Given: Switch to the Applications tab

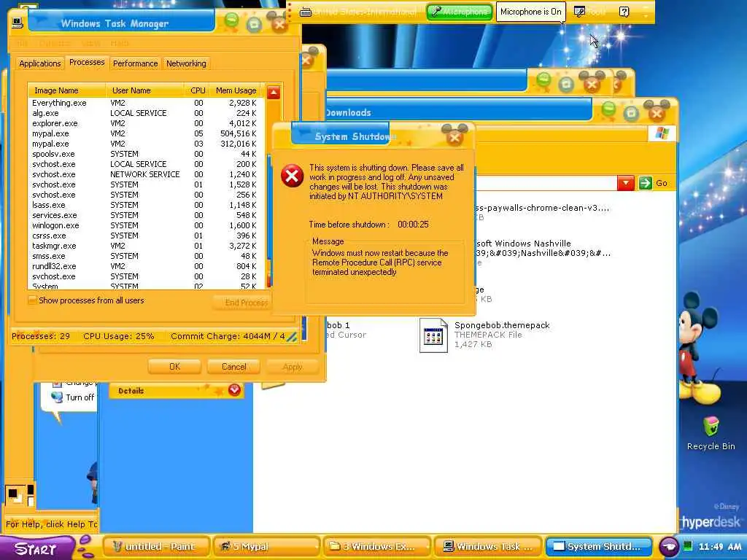Looking at the screenshot, I should point(40,63).
